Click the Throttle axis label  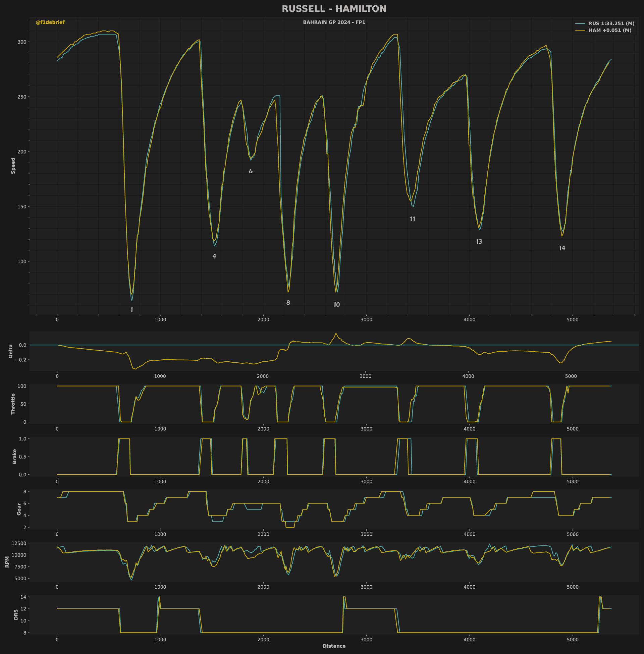[x=13, y=404]
